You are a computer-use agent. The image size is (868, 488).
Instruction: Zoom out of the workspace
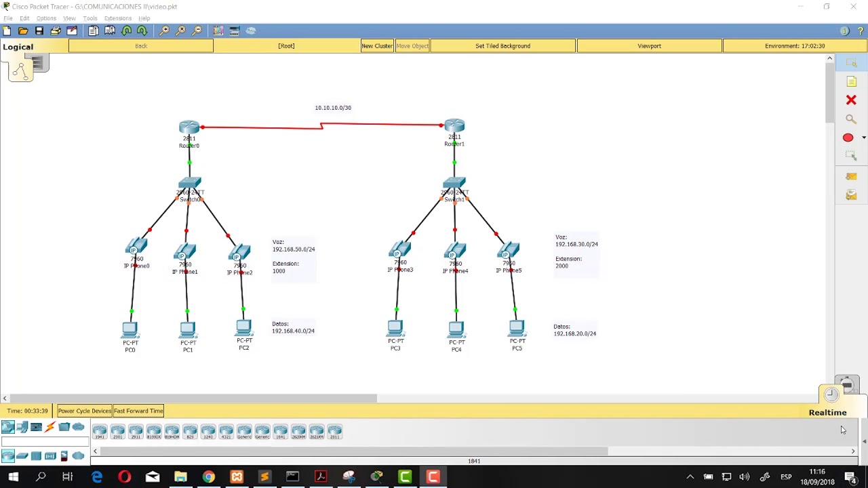click(197, 30)
